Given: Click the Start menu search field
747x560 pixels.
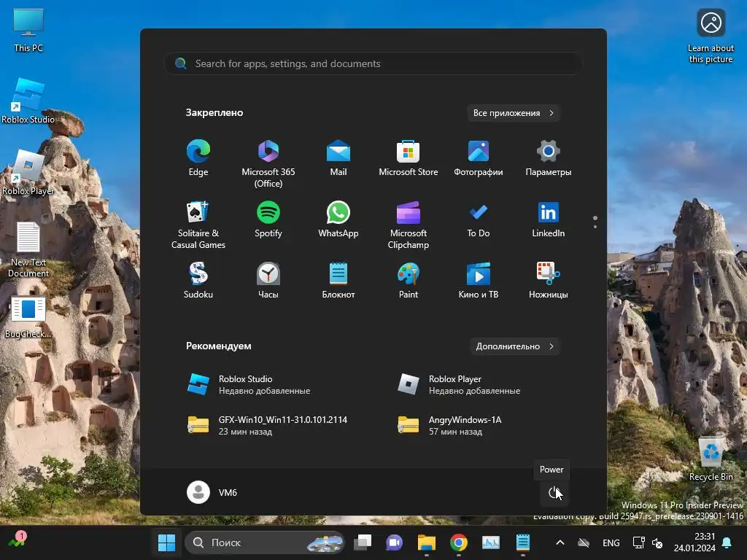Looking at the screenshot, I should (373, 63).
